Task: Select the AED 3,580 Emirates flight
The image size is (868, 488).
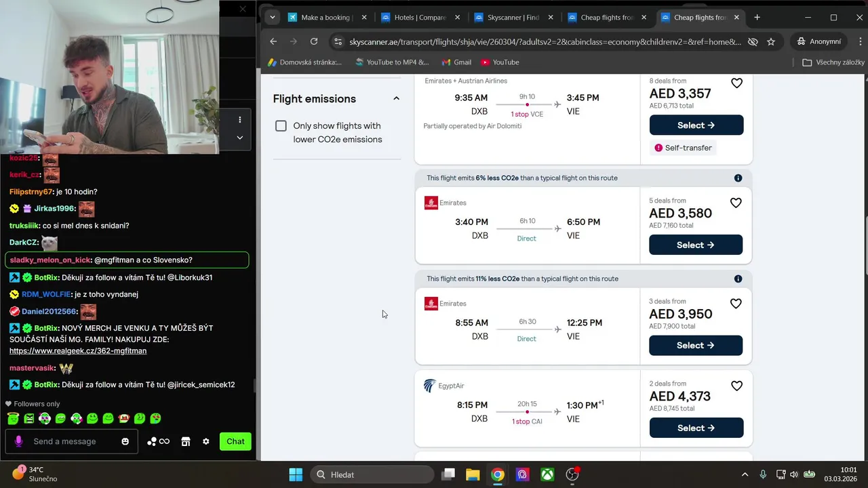Action: tap(696, 245)
